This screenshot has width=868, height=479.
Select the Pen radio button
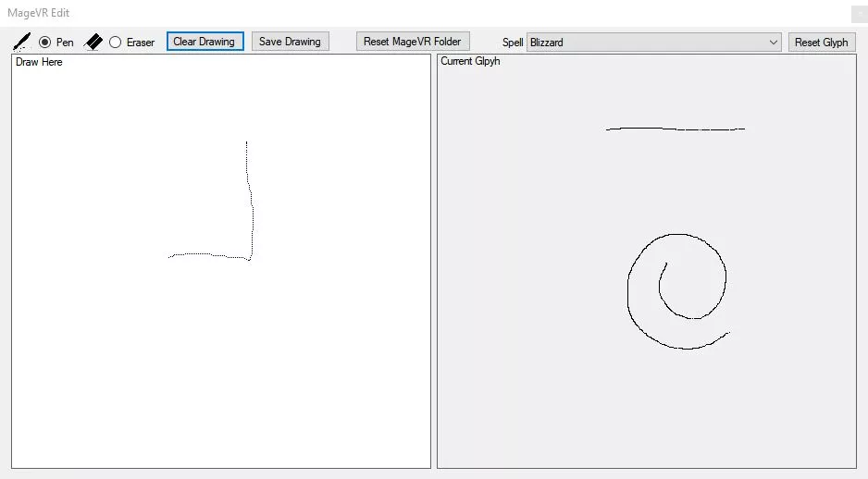pos(44,42)
